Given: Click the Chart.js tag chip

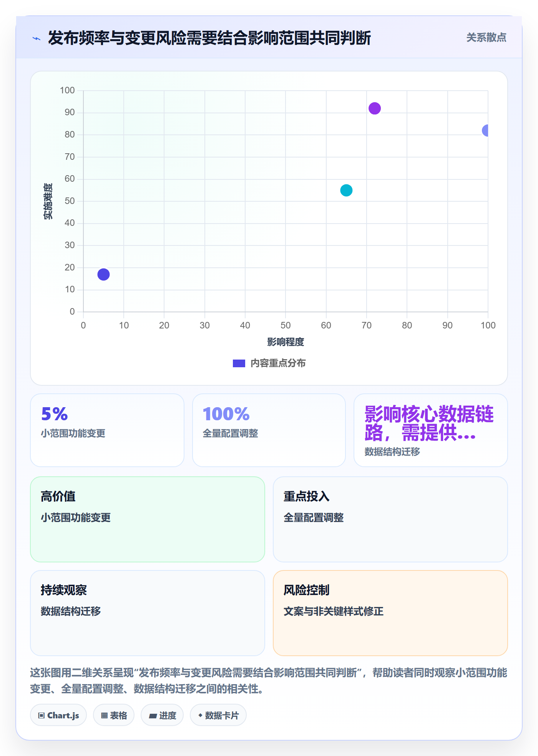Looking at the screenshot, I should tap(58, 715).
